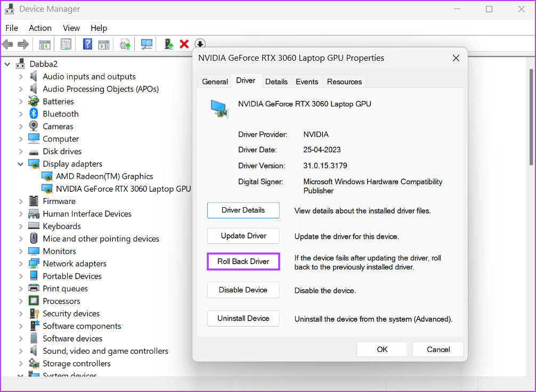Click the Cameras webcam icon
This screenshot has height=392, width=536.
tap(34, 126)
